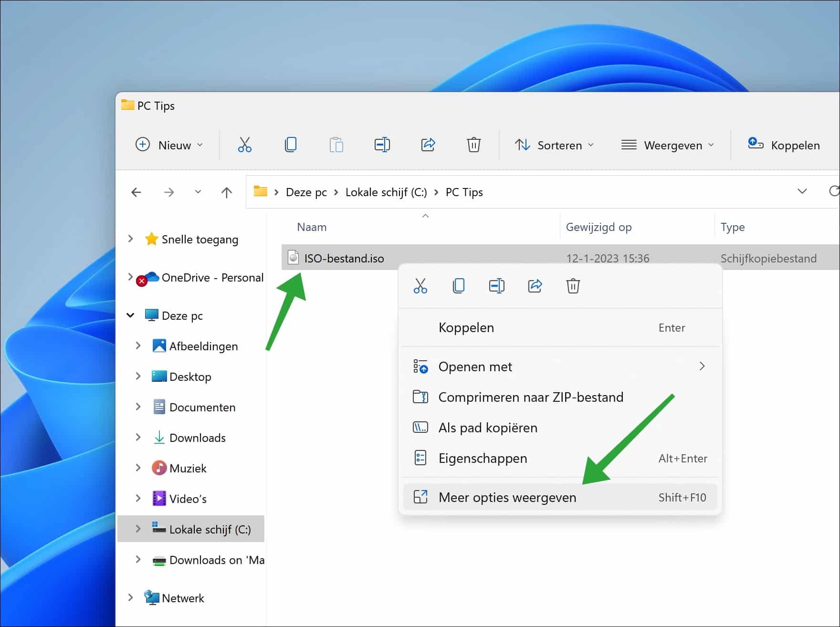Open the Weergeven dropdown
Viewport: 840px width, 627px height.
668,145
